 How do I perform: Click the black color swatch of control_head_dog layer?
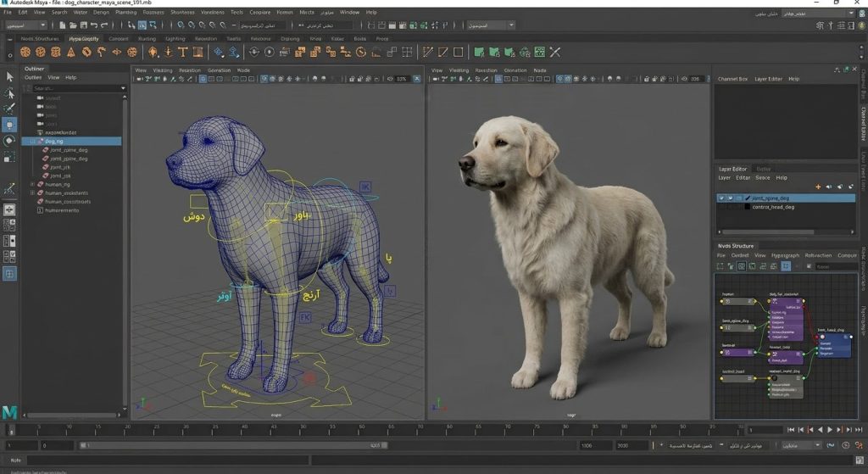pyautogui.click(x=748, y=207)
